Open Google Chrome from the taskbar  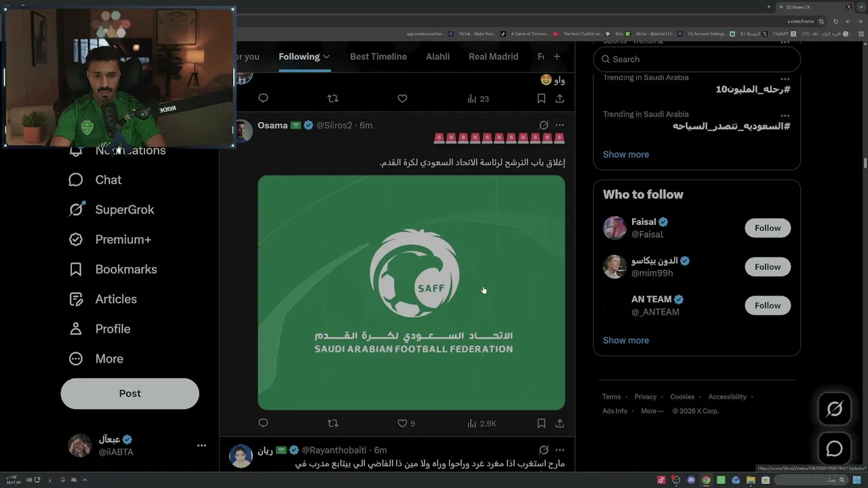click(706, 480)
